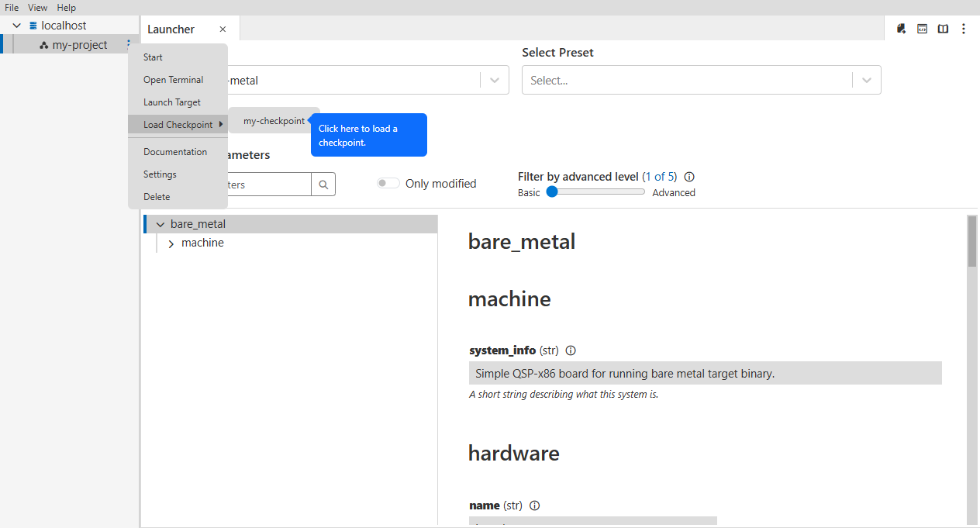980x528 pixels.
Task: Collapse the localhost tree node
Action: click(16, 26)
